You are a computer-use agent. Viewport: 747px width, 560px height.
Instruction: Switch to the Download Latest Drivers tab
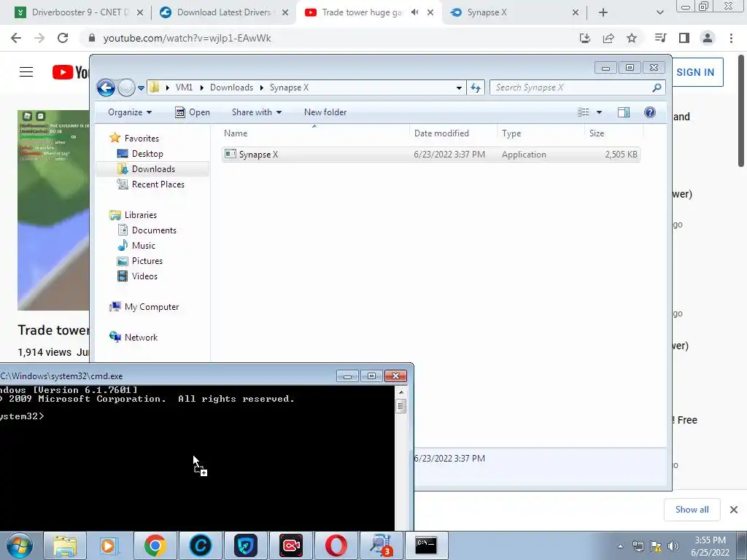[224, 12]
